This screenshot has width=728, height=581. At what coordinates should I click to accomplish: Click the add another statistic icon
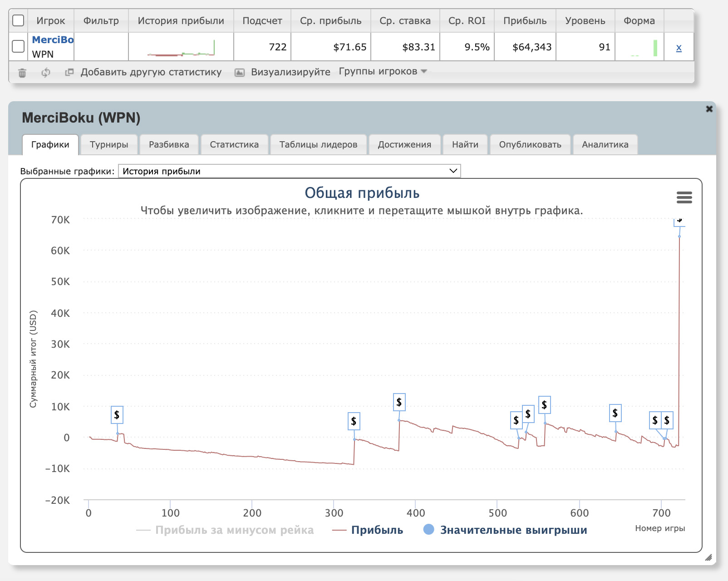pos(69,72)
